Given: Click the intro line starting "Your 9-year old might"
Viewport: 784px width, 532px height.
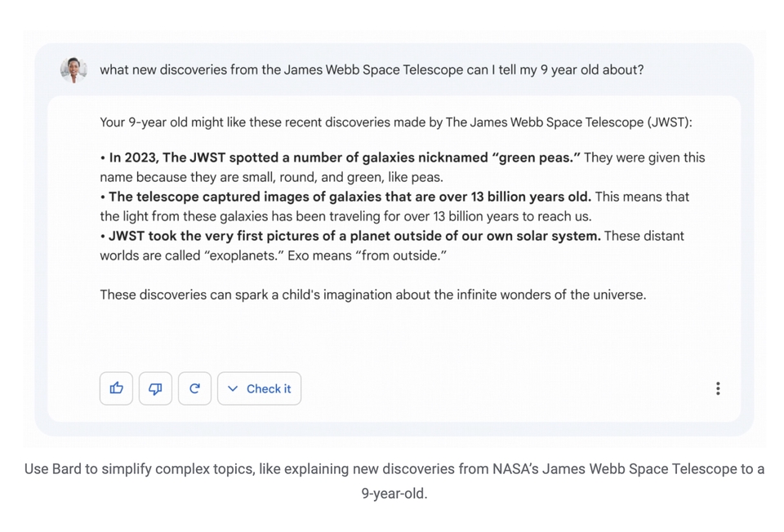Looking at the screenshot, I should 396,122.
